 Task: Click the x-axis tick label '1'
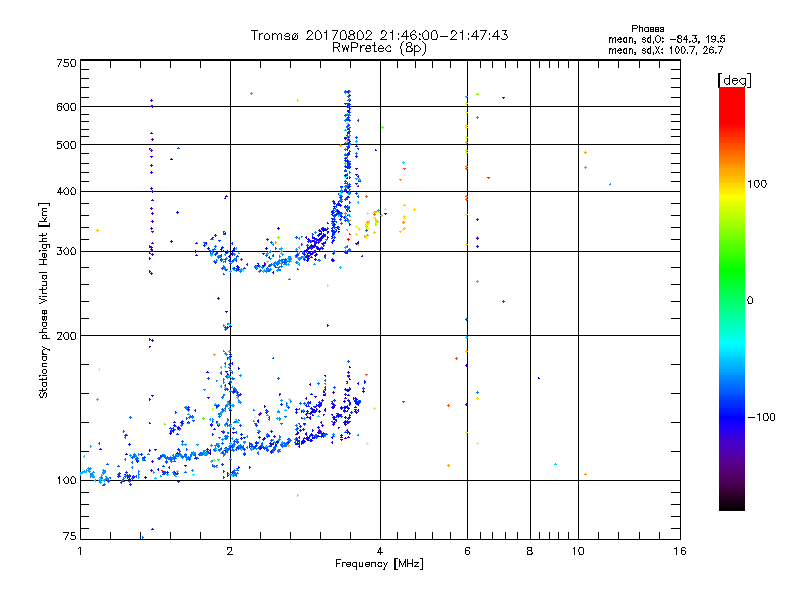pos(80,551)
